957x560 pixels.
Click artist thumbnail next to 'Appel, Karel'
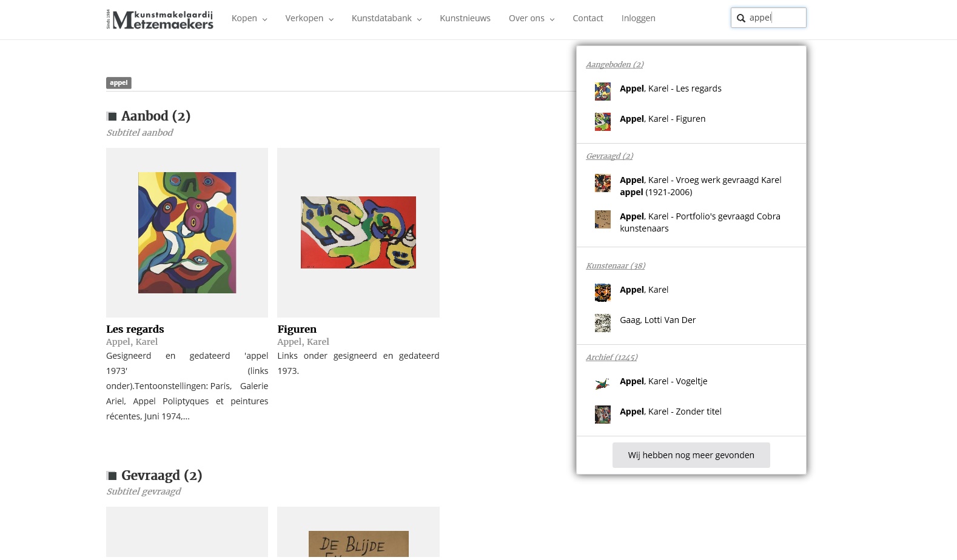click(x=603, y=293)
